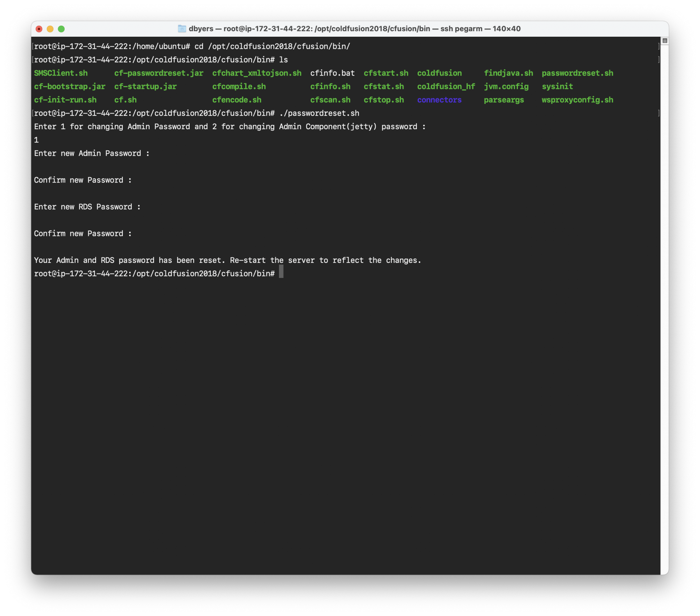Select the passwordreset.sh file name
This screenshot has width=700, height=616.
pos(578,73)
